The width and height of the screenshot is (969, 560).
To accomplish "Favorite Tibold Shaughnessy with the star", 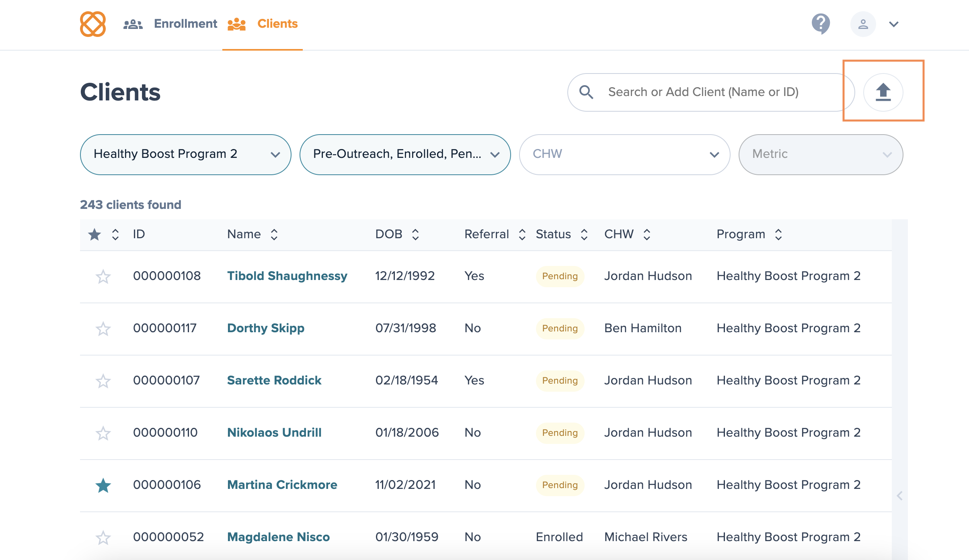I will [x=103, y=276].
